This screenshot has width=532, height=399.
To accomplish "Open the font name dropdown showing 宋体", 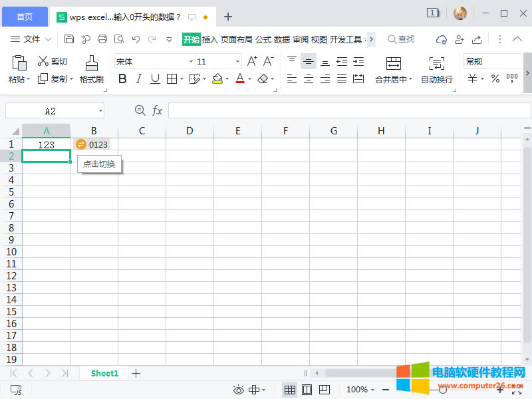I will [190, 61].
